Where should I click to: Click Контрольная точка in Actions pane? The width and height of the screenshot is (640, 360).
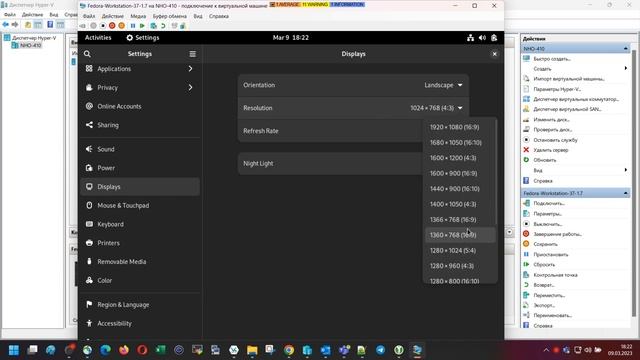pyautogui.click(x=555, y=275)
